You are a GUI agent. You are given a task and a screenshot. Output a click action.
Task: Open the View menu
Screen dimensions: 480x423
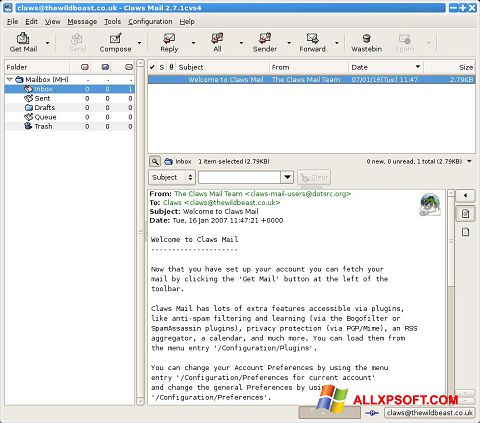coord(53,22)
